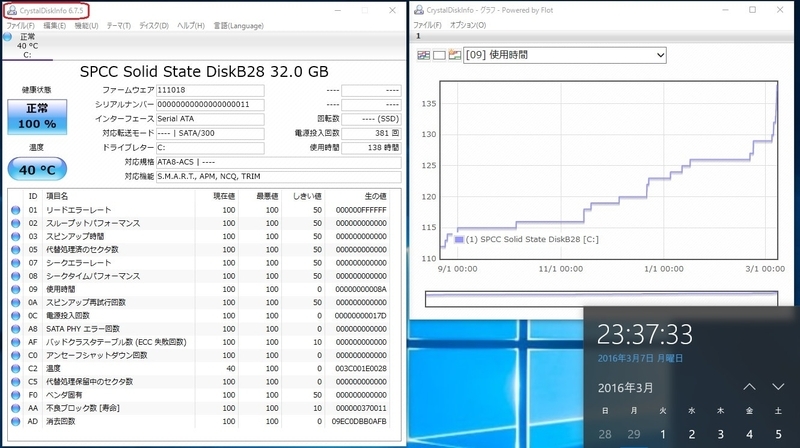Click status icon for C0 アンセーフシャットダウン回数 row

coord(16,356)
